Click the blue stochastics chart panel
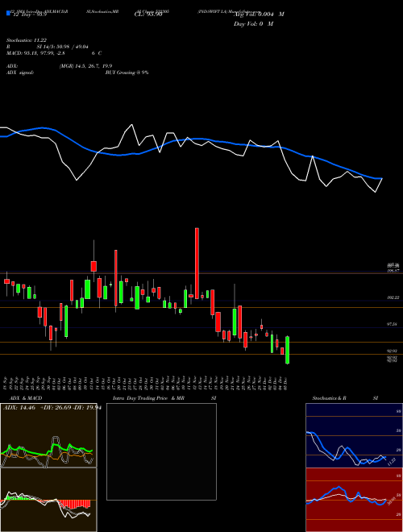 (x=354, y=435)
